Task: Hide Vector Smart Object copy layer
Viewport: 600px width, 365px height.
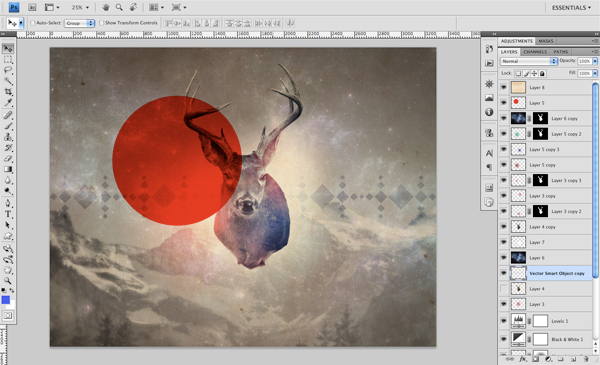Action: click(x=504, y=273)
